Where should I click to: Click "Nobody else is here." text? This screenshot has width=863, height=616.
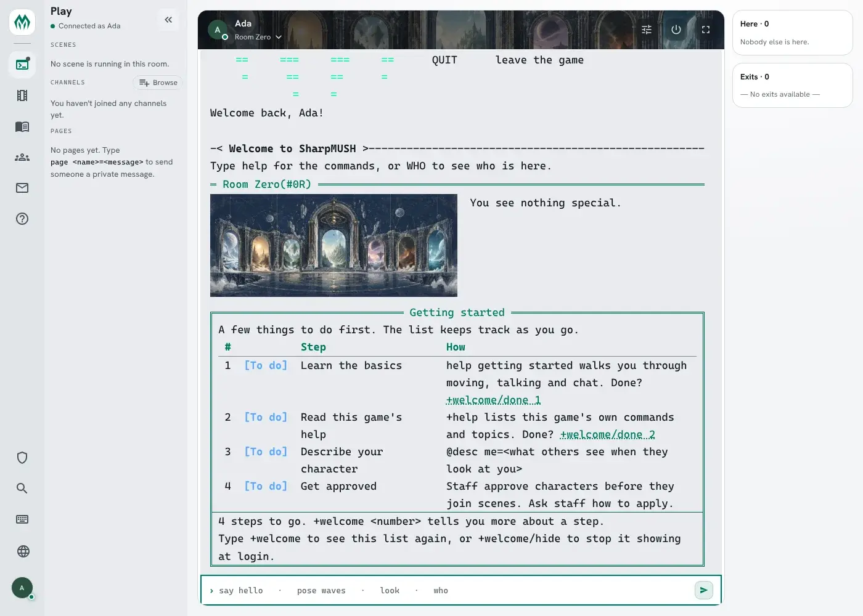click(774, 42)
